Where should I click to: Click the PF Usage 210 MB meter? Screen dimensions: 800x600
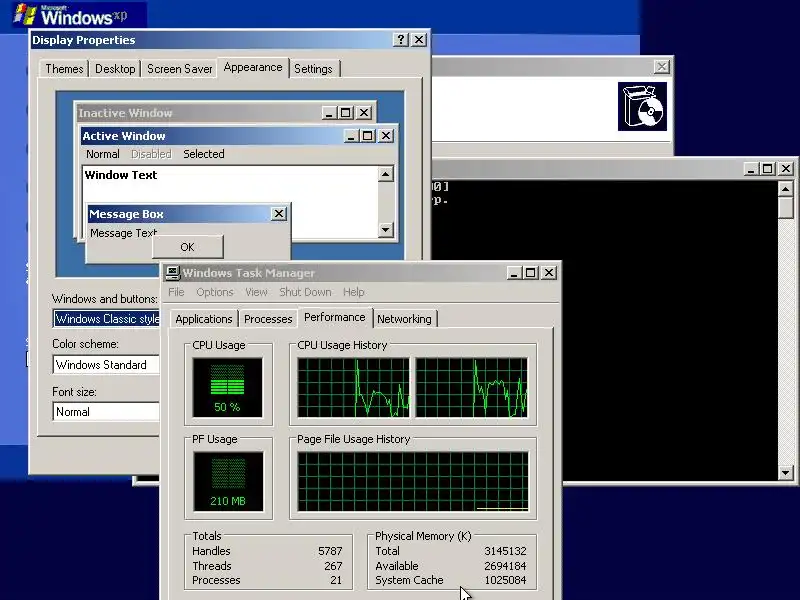click(228, 481)
